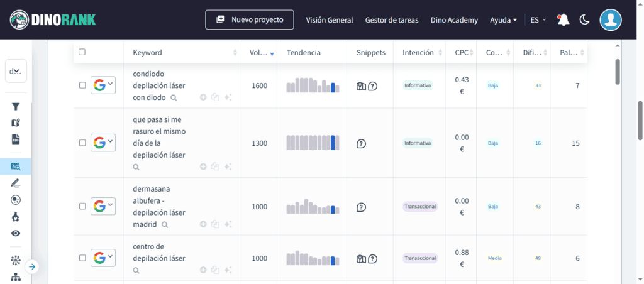Click search icon next to 'con diodo'
Viewport: 644px width, 284px height.
(x=174, y=97)
